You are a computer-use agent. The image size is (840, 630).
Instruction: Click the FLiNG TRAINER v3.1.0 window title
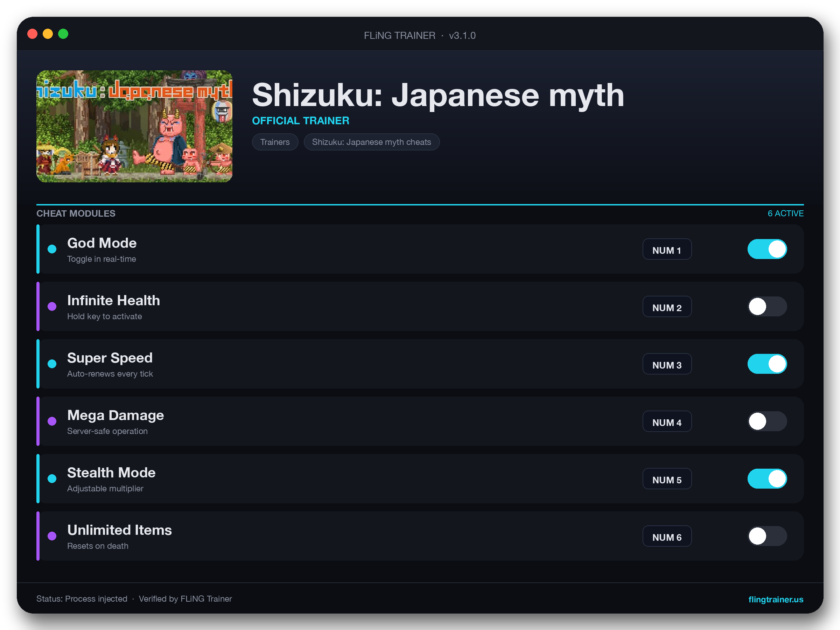pyautogui.click(x=420, y=35)
